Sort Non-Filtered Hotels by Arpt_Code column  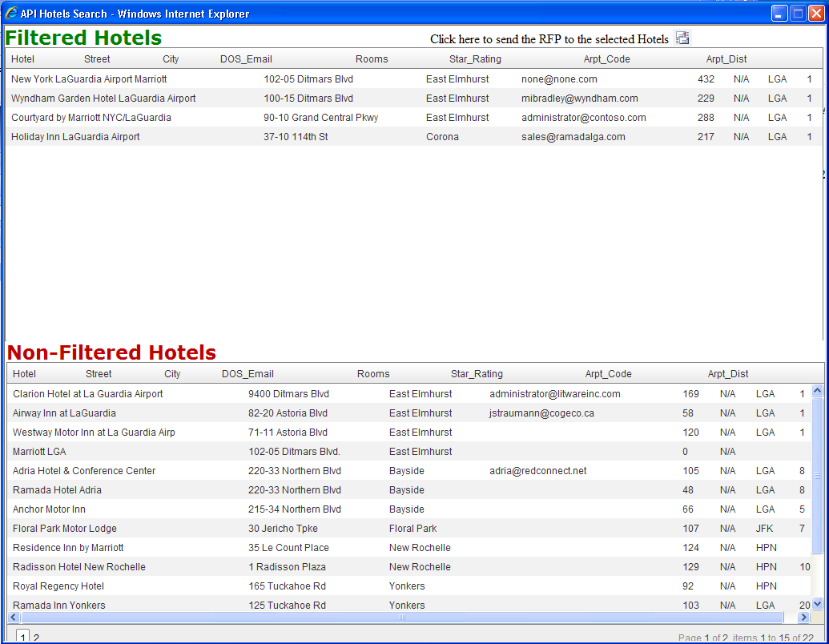coord(608,374)
